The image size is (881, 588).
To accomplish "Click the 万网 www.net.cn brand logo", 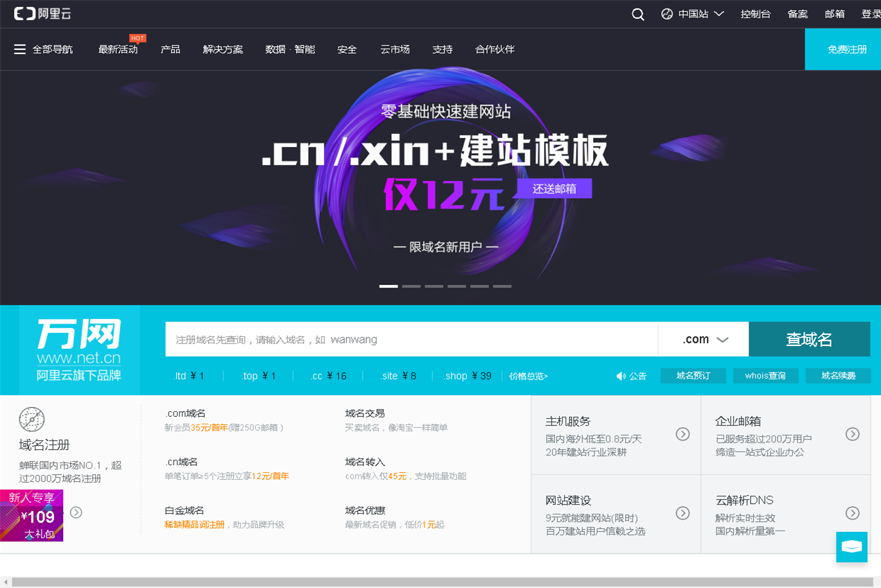I will pos(79,350).
